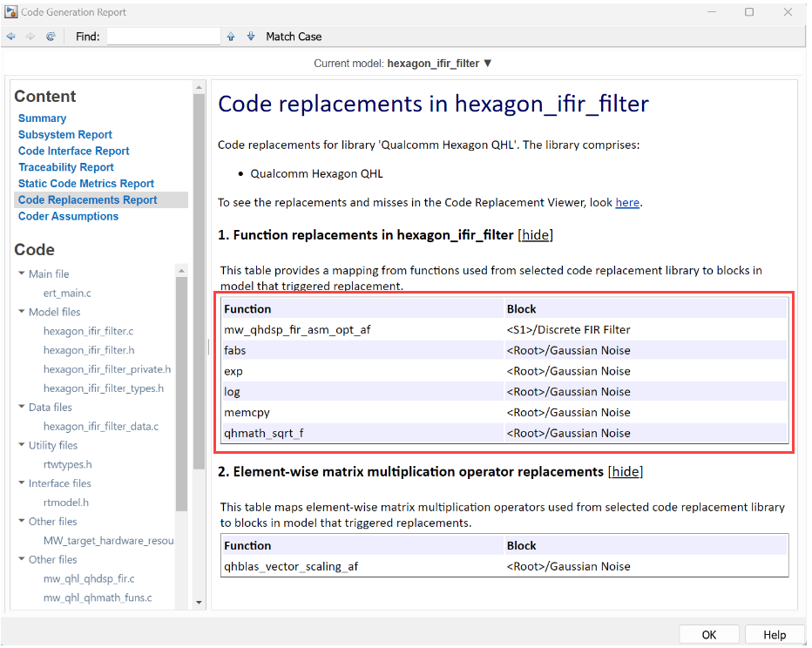Enable the Match Case option
The image size is (812, 648).
[294, 37]
